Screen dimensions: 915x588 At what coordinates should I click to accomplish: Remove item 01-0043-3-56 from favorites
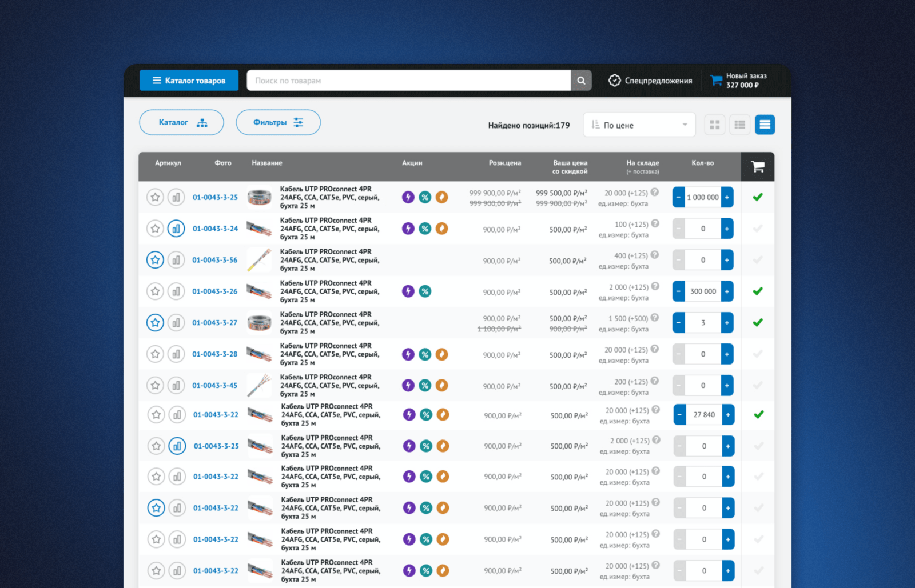point(155,260)
